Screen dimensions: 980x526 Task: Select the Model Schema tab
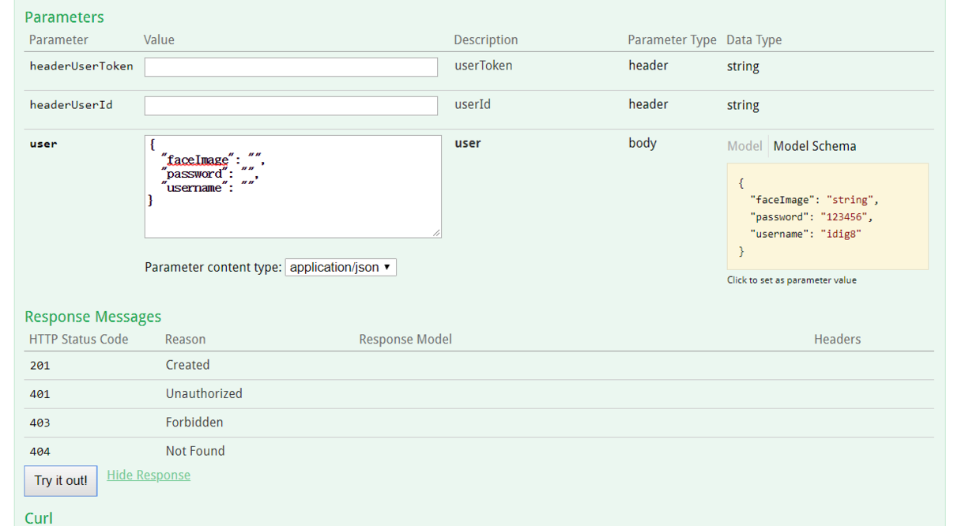coord(814,146)
